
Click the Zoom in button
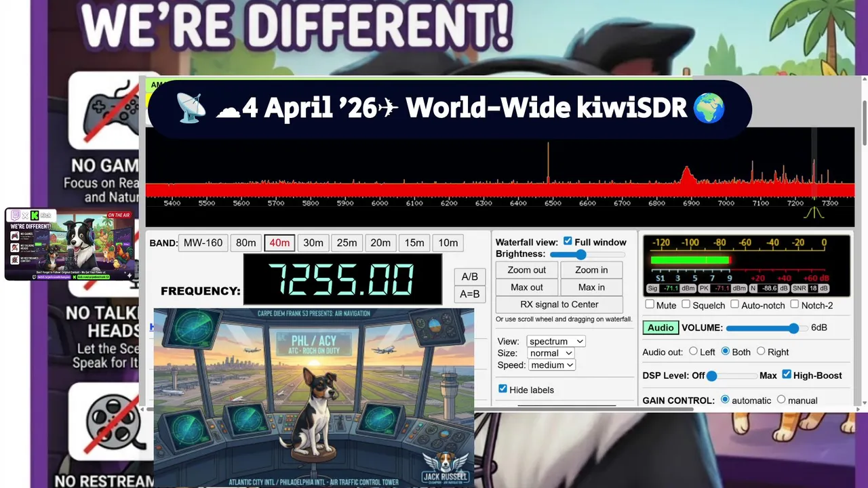click(x=591, y=270)
